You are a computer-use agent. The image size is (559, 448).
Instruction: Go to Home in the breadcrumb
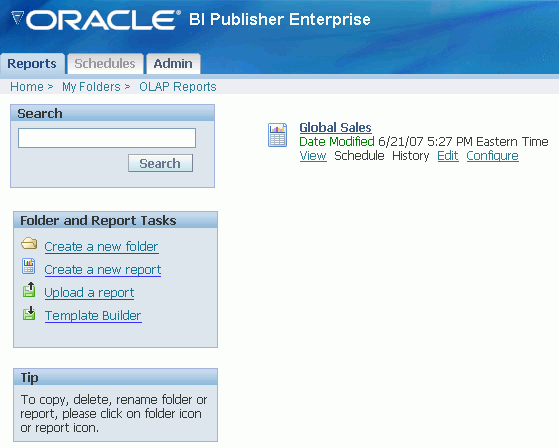27,87
